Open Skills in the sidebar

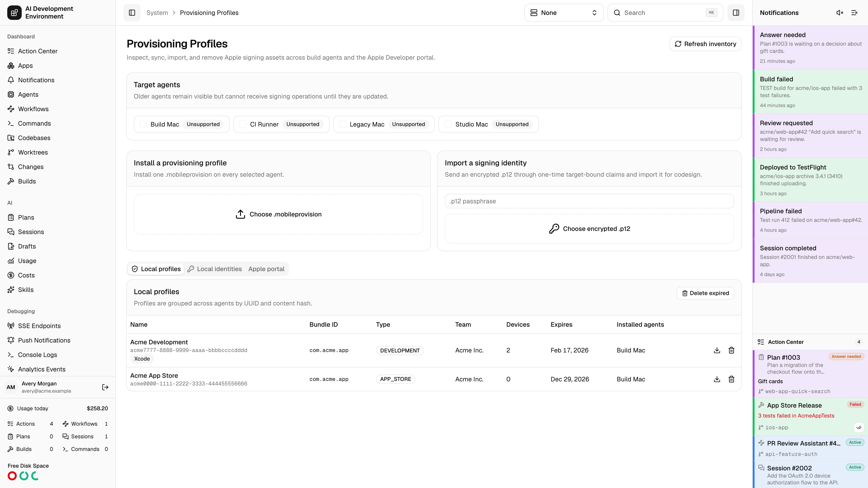pos(58,290)
